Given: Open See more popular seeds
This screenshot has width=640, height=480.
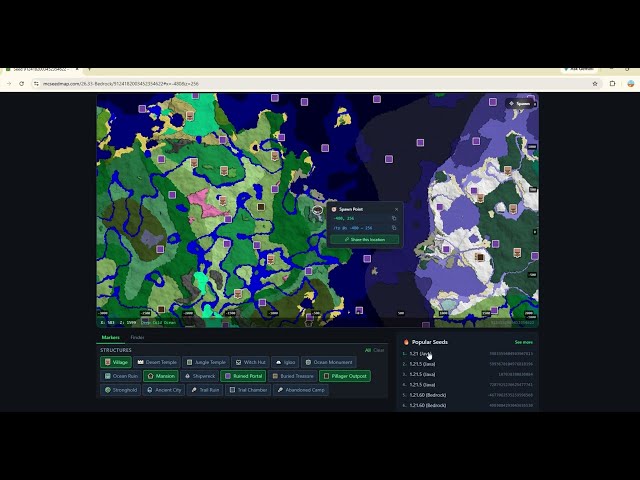Looking at the screenshot, I should (x=524, y=342).
